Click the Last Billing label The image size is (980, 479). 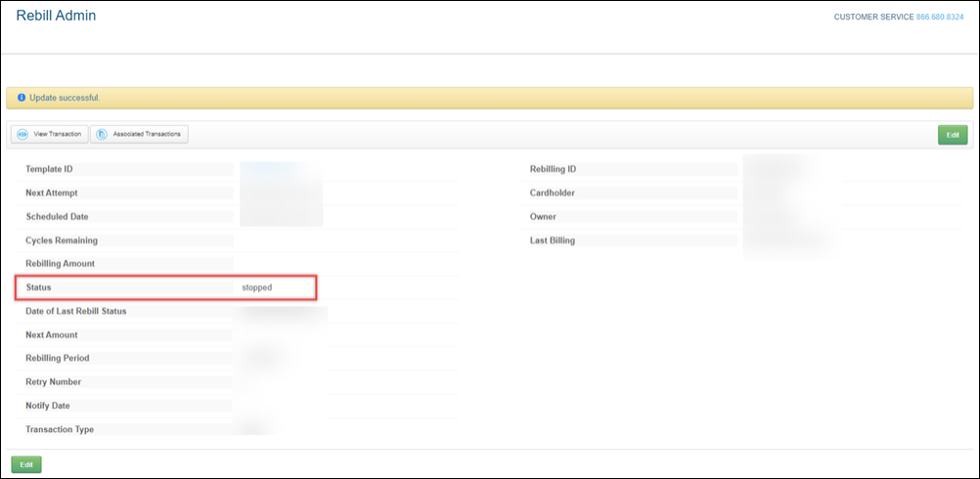(553, 240)
